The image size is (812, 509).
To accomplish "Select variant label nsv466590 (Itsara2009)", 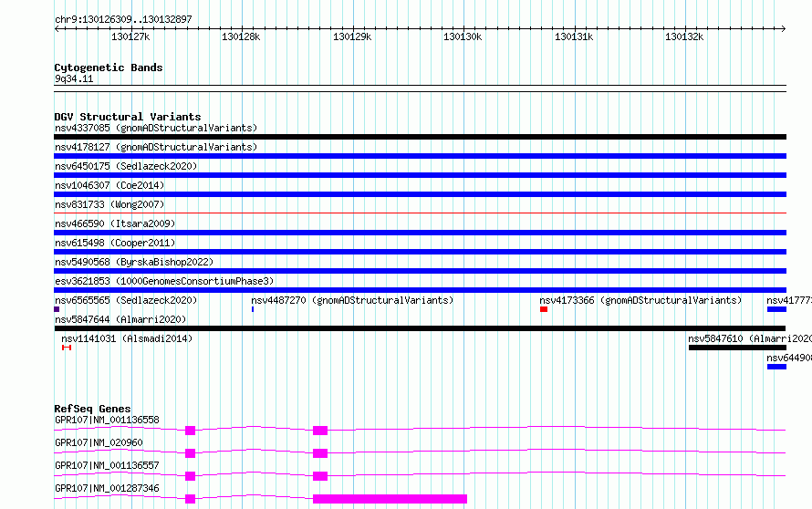I will [x=115, y=223].
